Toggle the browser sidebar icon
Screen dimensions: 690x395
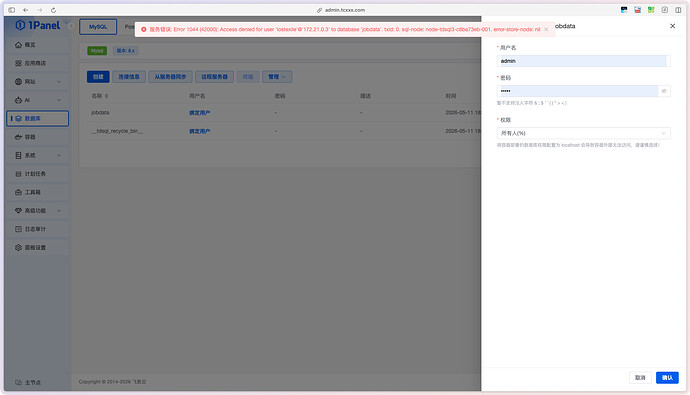(11, 10)
